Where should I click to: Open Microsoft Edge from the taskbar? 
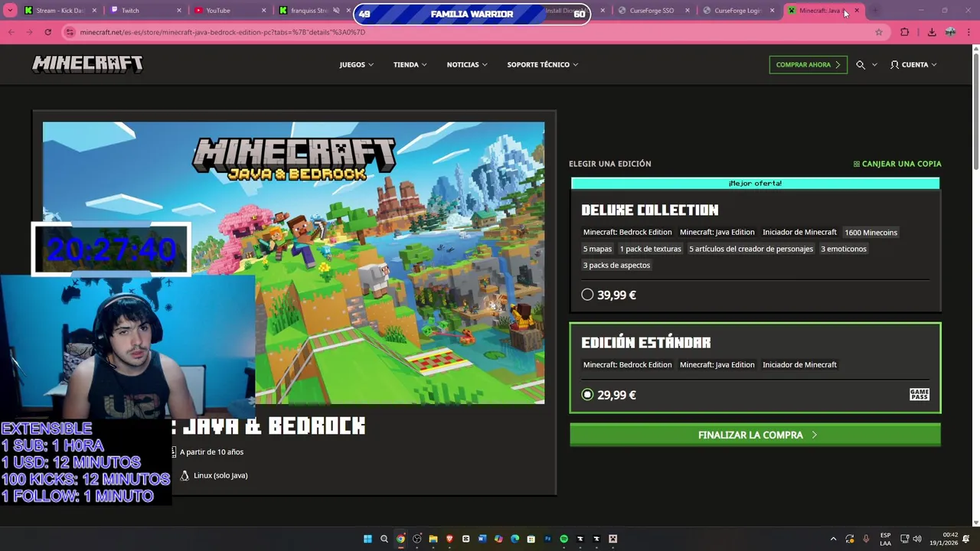515,539
